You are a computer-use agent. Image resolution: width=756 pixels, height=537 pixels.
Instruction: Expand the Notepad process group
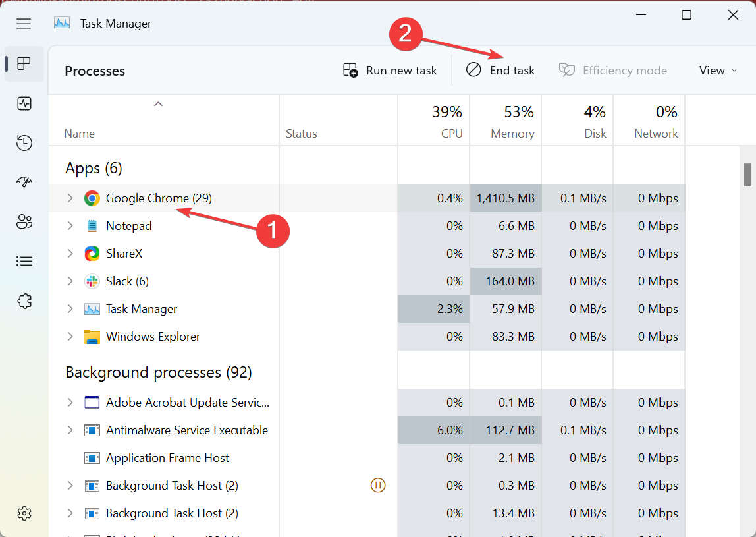tap(70, 226)
